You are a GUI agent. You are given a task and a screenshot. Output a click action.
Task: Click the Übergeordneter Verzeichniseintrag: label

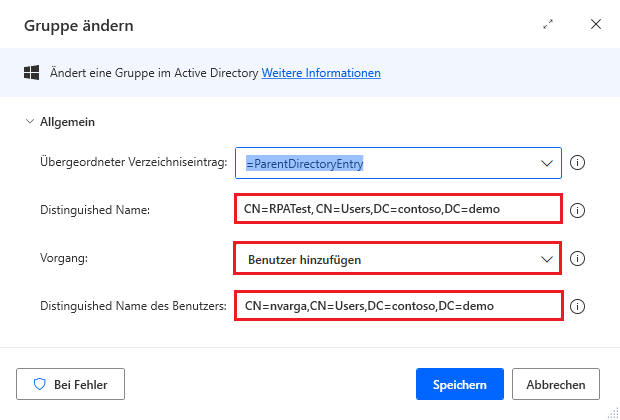pyautogui.click(x=134, y=162)
